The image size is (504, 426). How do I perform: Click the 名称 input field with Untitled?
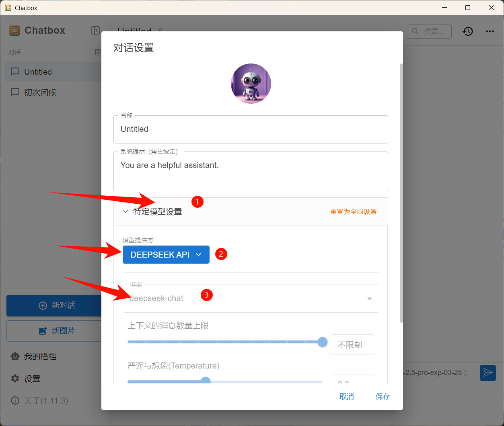251,129
